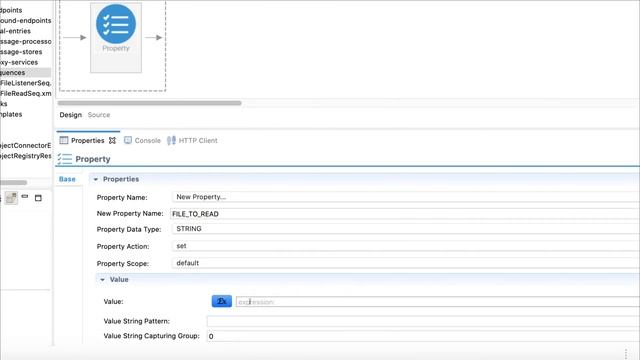Viewport: 640px width, 360px height.
Task: Open the Property Scope dropdown
Action: pos(406,263)
